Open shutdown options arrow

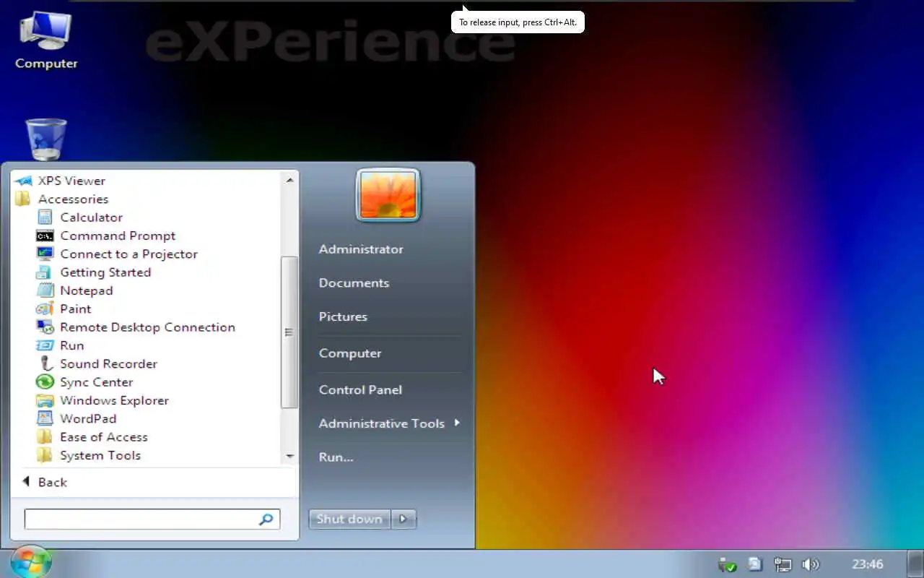point(404,519)
